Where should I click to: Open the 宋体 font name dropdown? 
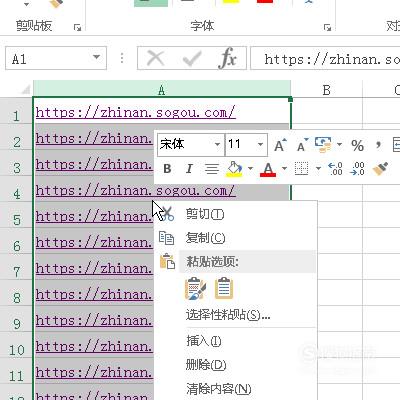217,145
